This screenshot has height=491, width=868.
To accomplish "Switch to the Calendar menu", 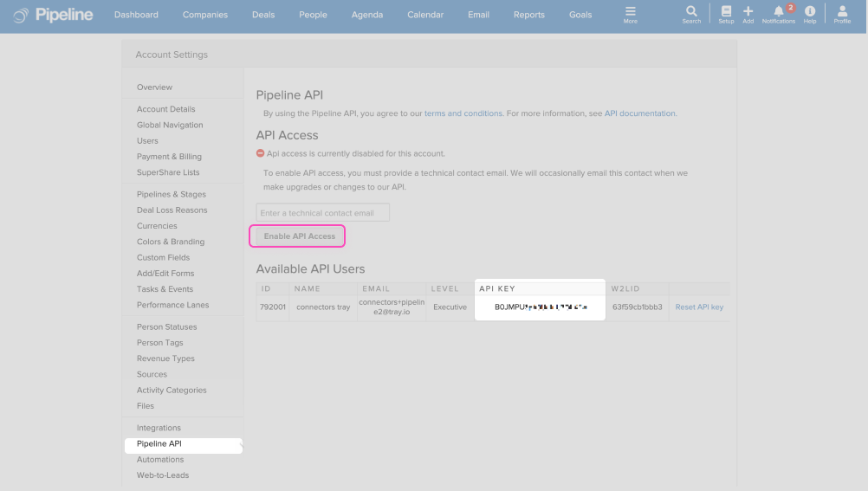I will [425, 15].
